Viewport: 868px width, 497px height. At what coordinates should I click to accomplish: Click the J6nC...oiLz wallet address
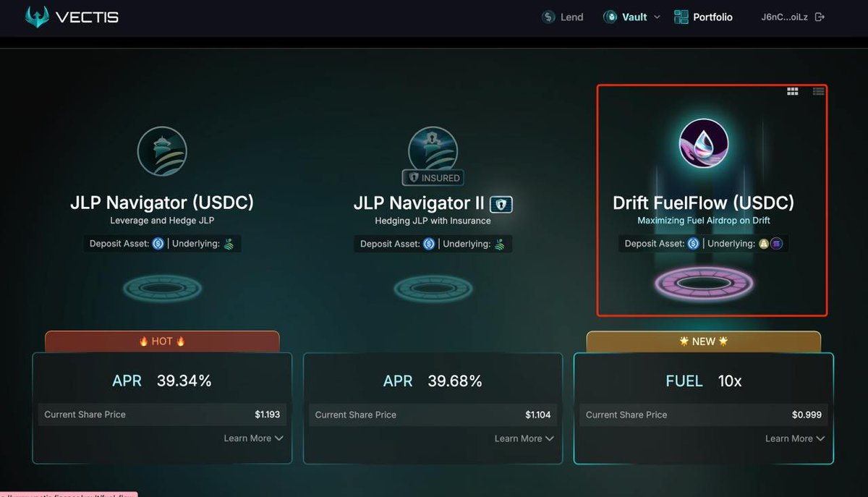click(x=785, y=17)
